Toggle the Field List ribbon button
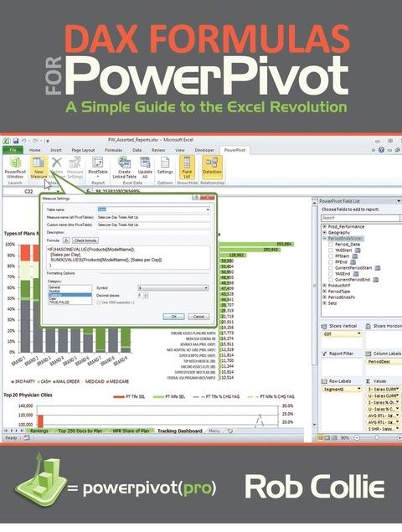Screen dimensions: 402x532 (187, 168)
